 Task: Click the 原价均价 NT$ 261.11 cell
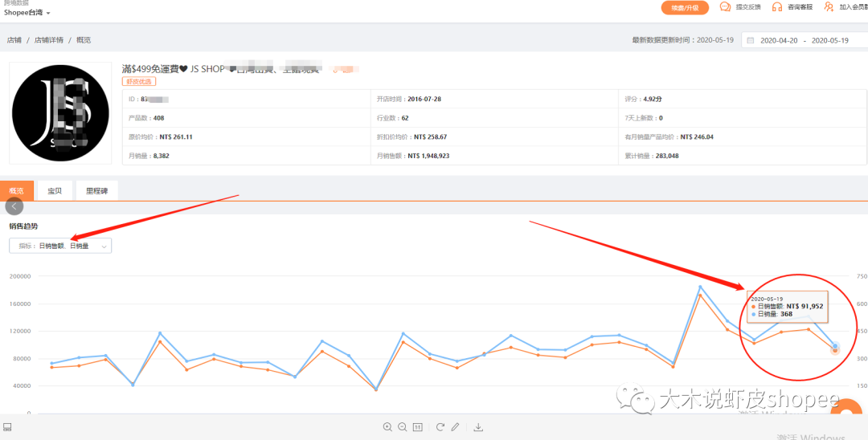pyautogui.click(x=247, y=136)
